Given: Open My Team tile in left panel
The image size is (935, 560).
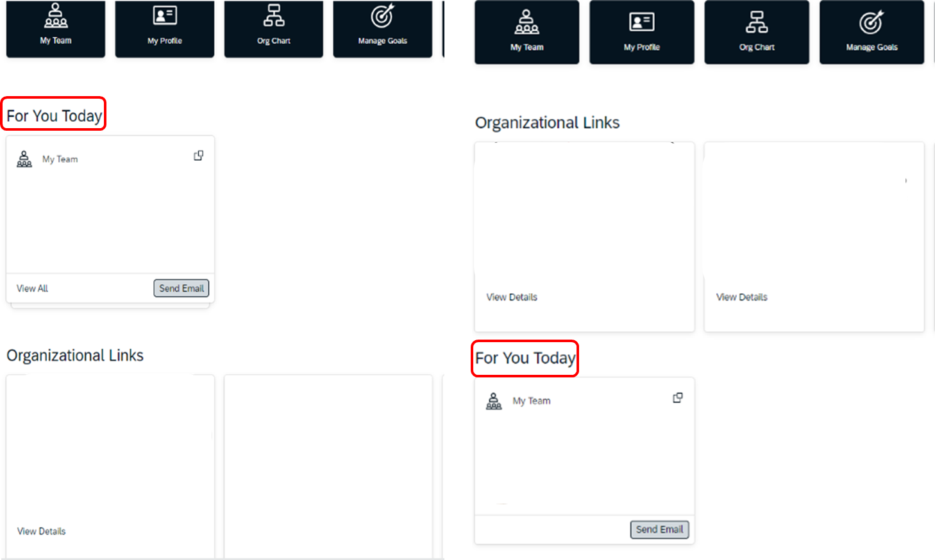Looking at the screenshot, I should (x=56, y=29).
